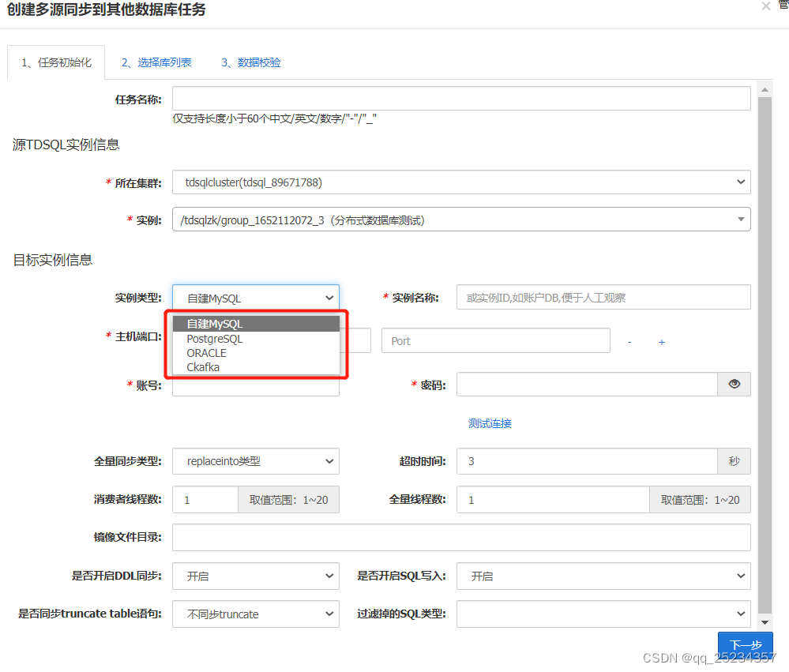Switch to the 选择库列表 tab
The image size is (789, 672).
(x=158, y=61)
